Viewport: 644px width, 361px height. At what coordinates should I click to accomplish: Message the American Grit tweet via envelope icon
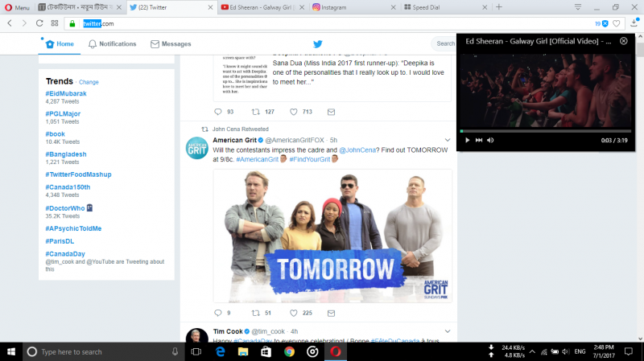(x=331, y=313)
